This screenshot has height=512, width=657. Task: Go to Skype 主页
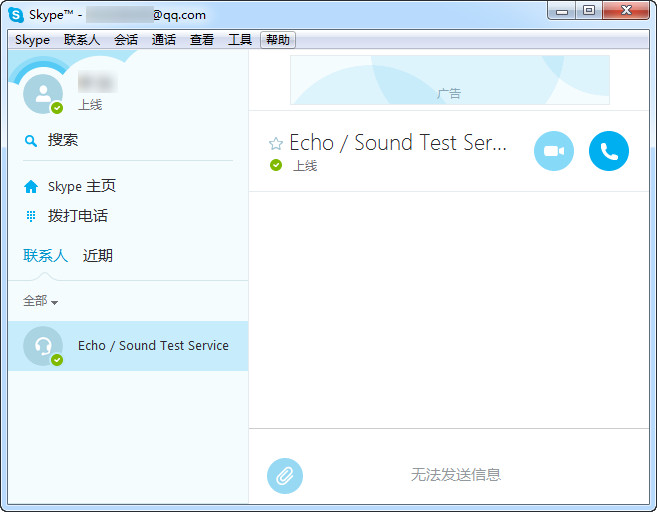(82, 186)
